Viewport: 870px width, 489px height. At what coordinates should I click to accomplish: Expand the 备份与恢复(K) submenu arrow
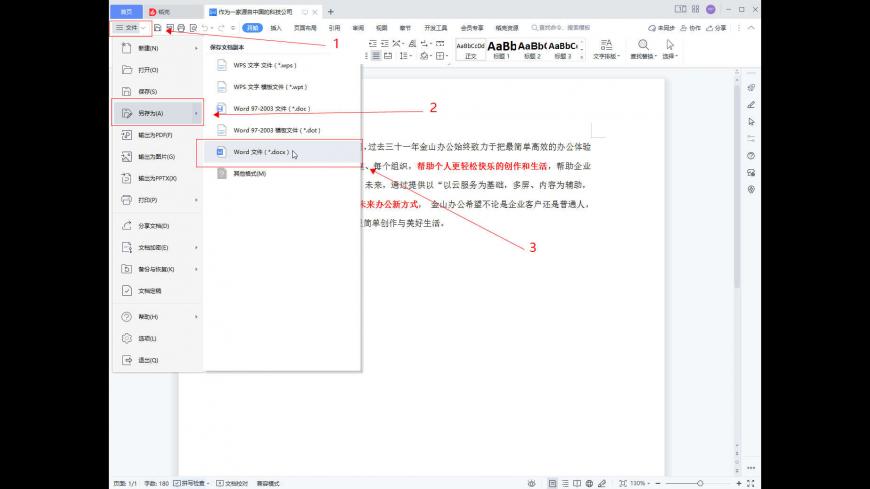[196, 269]
